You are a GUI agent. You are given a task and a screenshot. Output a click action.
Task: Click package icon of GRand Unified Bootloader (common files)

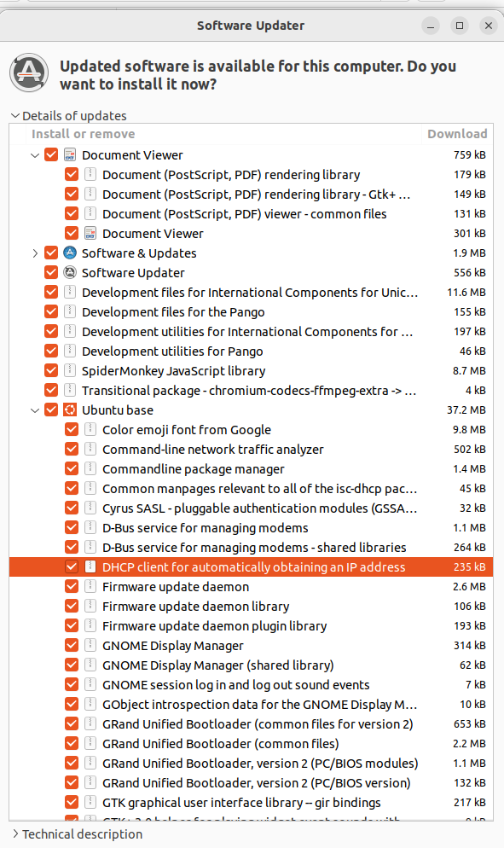(90, 743)
